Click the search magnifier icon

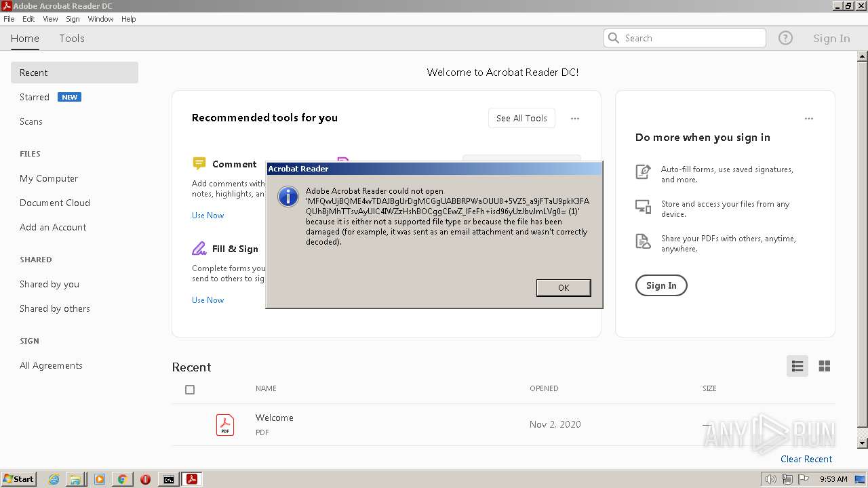coord(614,38)
